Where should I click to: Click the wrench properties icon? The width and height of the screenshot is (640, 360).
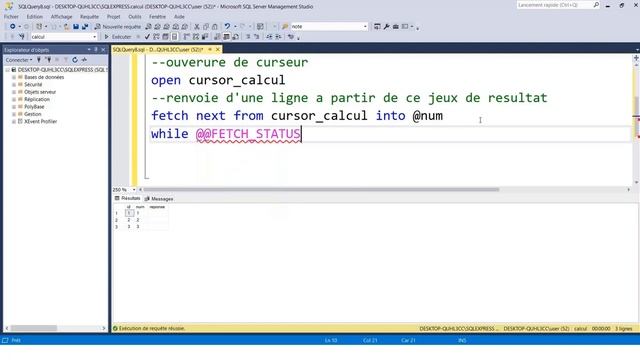387,27
